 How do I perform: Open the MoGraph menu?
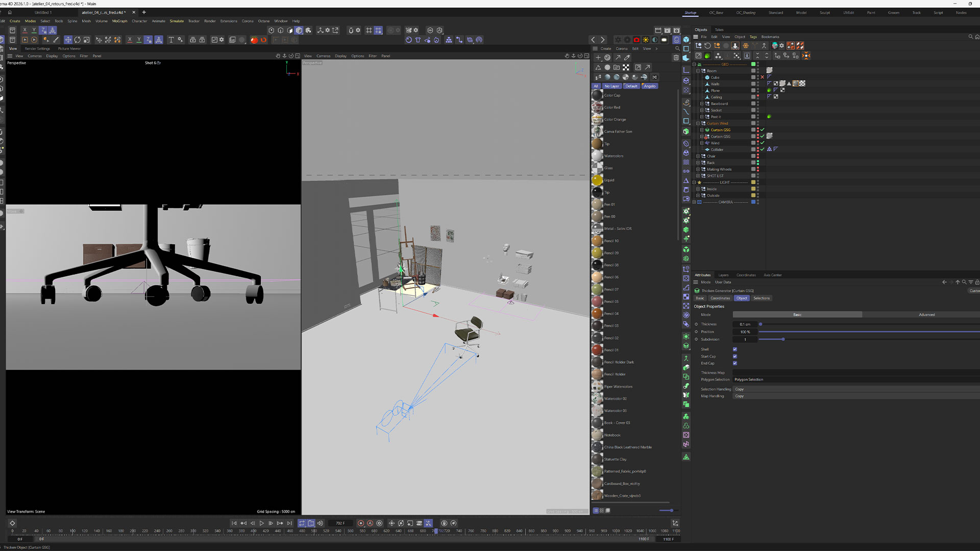pyautogui.click(x=119, y=21)
